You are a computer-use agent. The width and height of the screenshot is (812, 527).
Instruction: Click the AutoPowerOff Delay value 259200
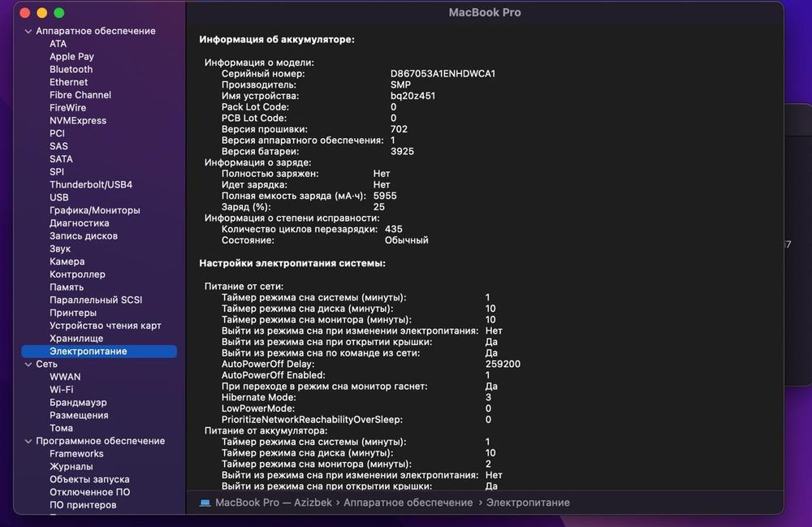point(503,365)
